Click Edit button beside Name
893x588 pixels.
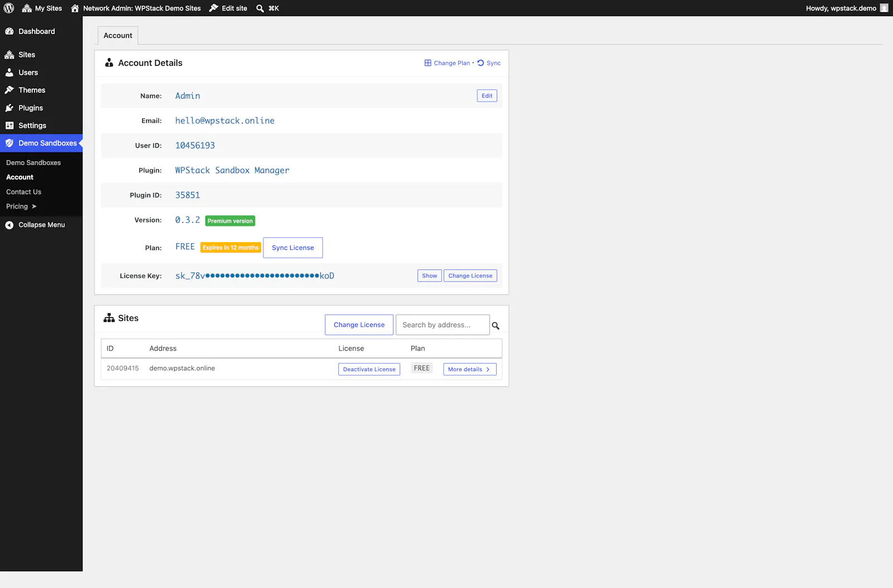click(x=487, y=95)
